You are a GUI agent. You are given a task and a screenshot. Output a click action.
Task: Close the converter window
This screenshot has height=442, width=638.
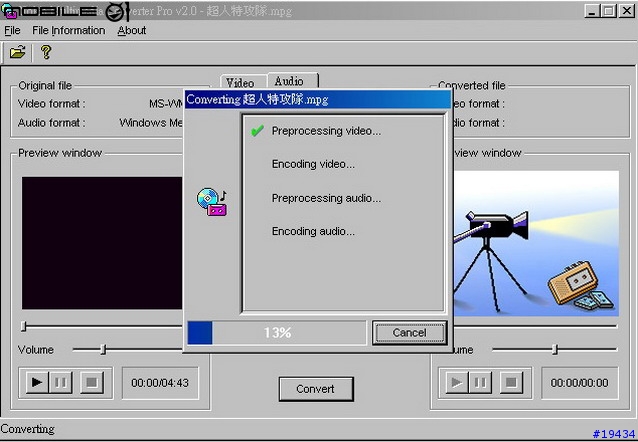(x=627, y=11)
